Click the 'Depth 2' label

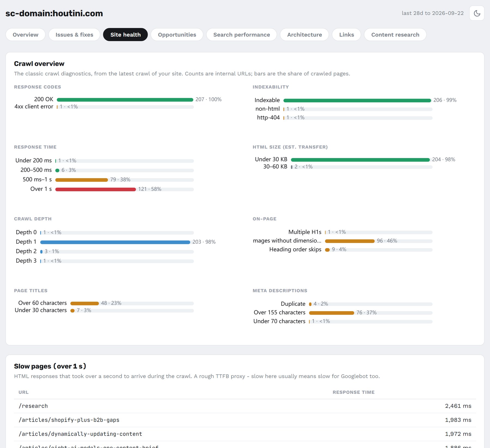26,251
